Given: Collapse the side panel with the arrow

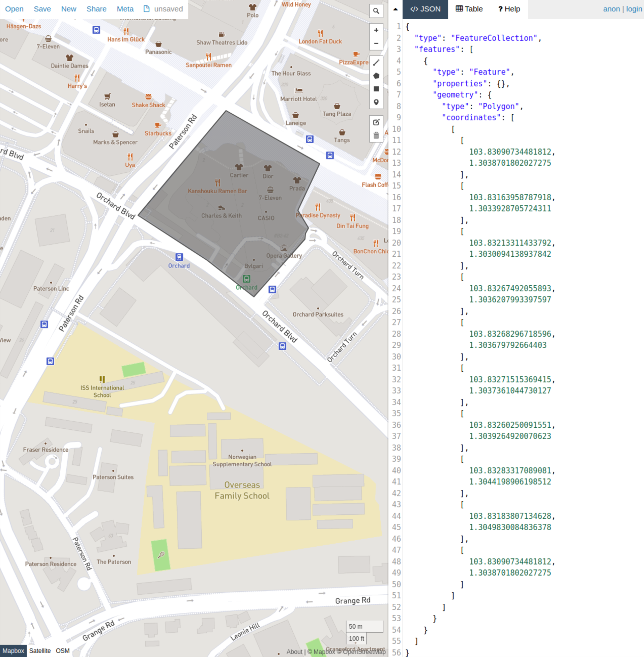Looking at the screenshot, I should pyautogui.click(x=395, y=9).
